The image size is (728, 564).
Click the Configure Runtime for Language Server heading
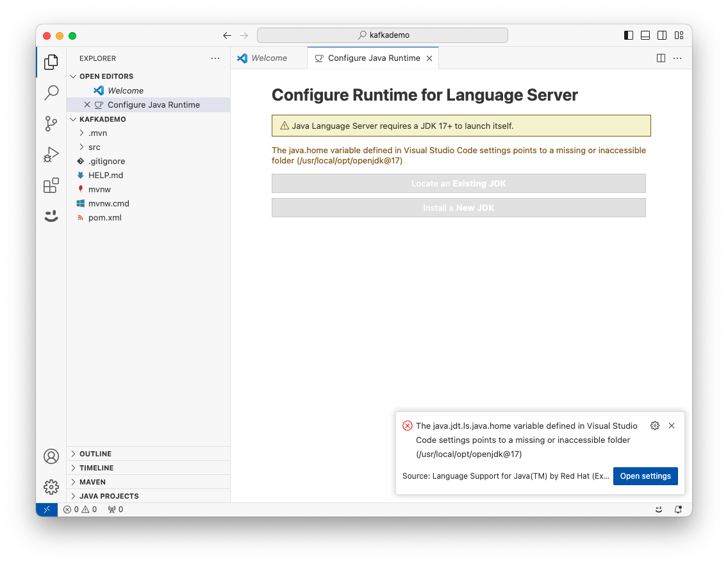[x=424, y=95]
